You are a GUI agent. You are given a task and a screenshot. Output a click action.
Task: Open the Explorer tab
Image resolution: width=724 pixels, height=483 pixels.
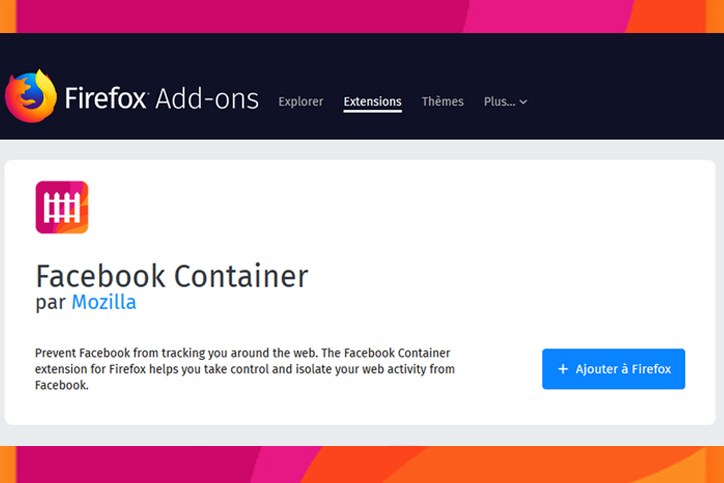pyautogui.click(x=300, y=102)
